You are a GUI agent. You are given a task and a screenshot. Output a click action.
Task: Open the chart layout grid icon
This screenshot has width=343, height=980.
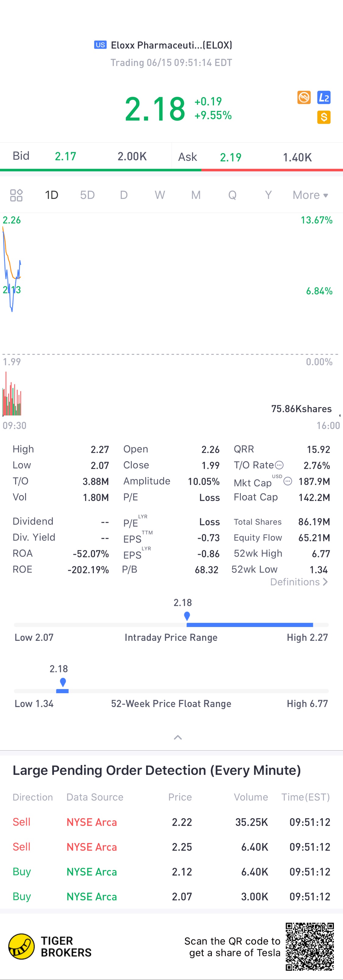[x=16, y=195]
